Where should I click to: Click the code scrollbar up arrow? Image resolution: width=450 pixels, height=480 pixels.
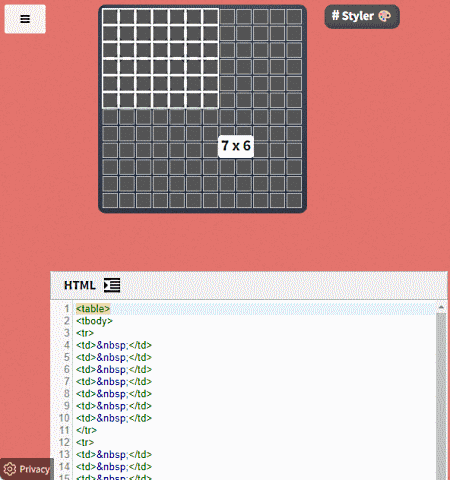click(x=441, y=307)
